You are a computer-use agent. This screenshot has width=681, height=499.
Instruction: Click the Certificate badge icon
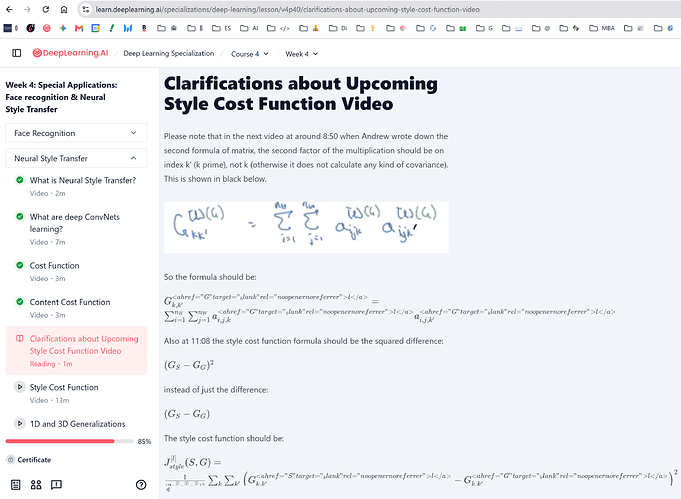point(11,459)
